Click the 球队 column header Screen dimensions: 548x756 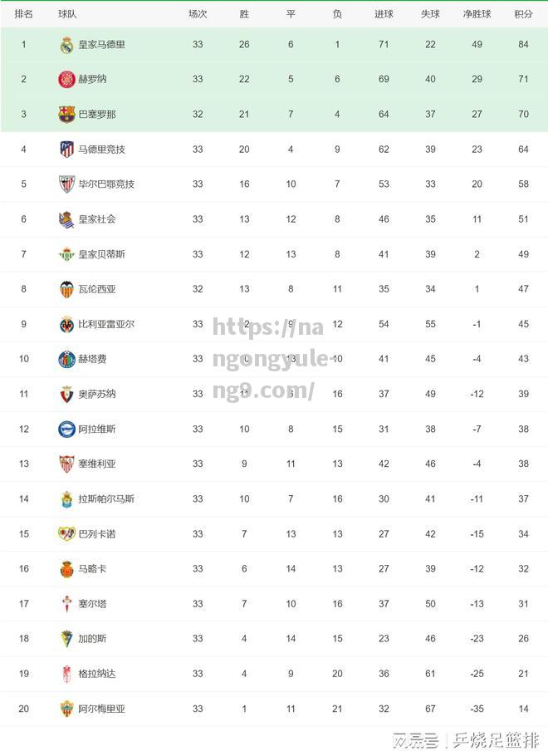click(67, 14)
